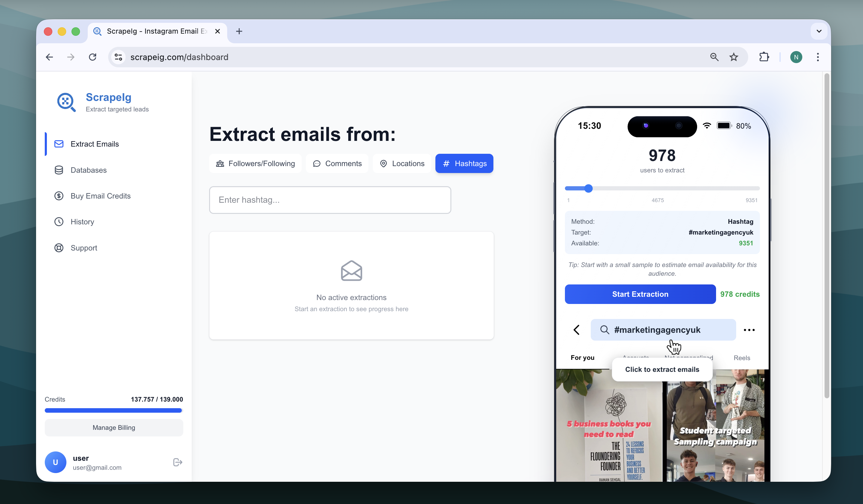Switch to the Followers/Following tab

(255, 164)
